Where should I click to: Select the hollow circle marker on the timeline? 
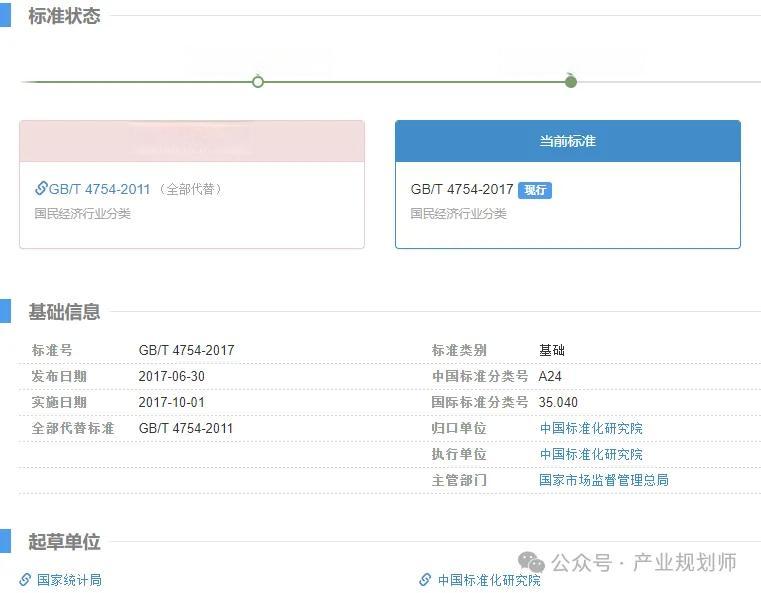[x=258, y=81]
